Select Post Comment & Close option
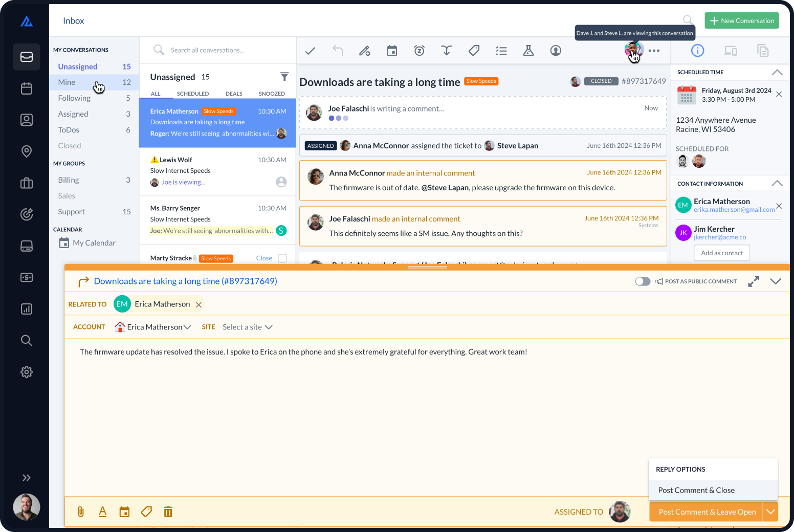The height and width of the screenshot is (532, 794). point(696,490)
